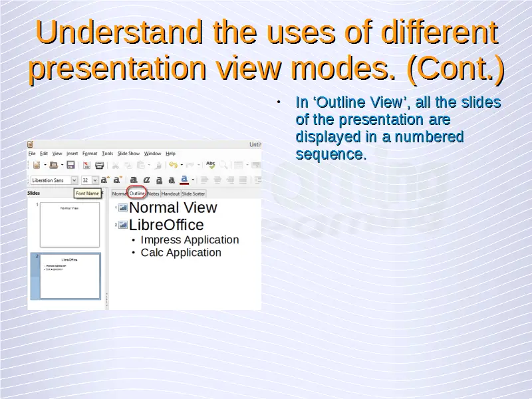
Task: Toggle left text alignment
Action: click(x=205, y=180)
